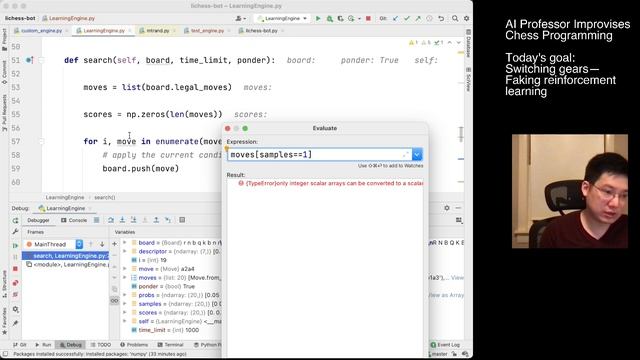
Task: Open IDE settings gear in top toolbar
Action: click(467, 18)
